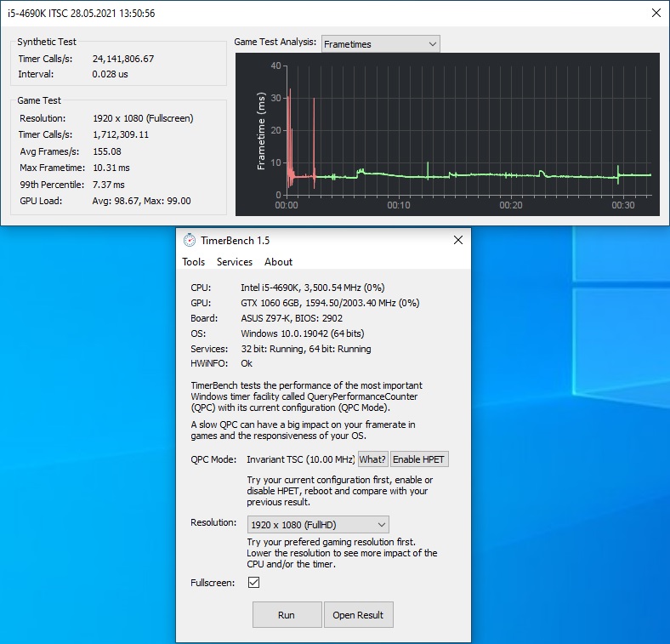
Task: Click the results window title bar text
Action: [82, 14]
